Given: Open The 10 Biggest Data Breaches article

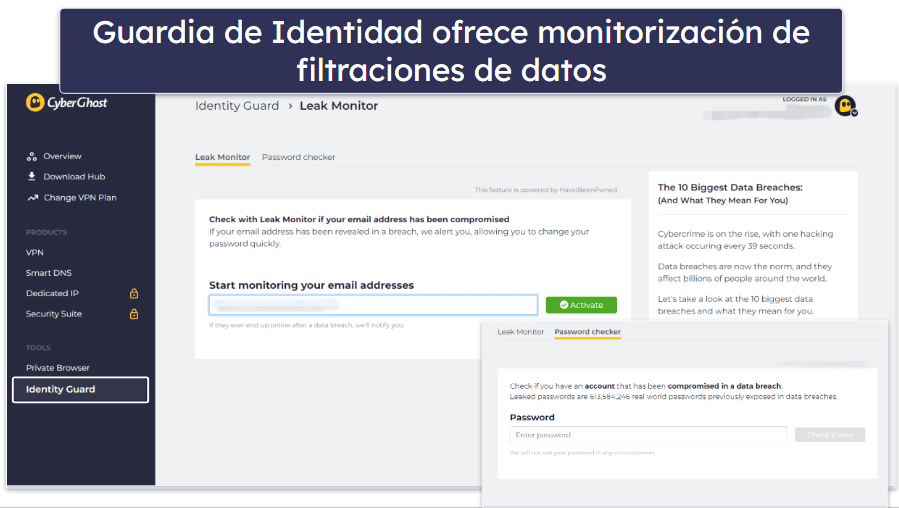Looking at the screenshot, I should click(x=730, y=194).
